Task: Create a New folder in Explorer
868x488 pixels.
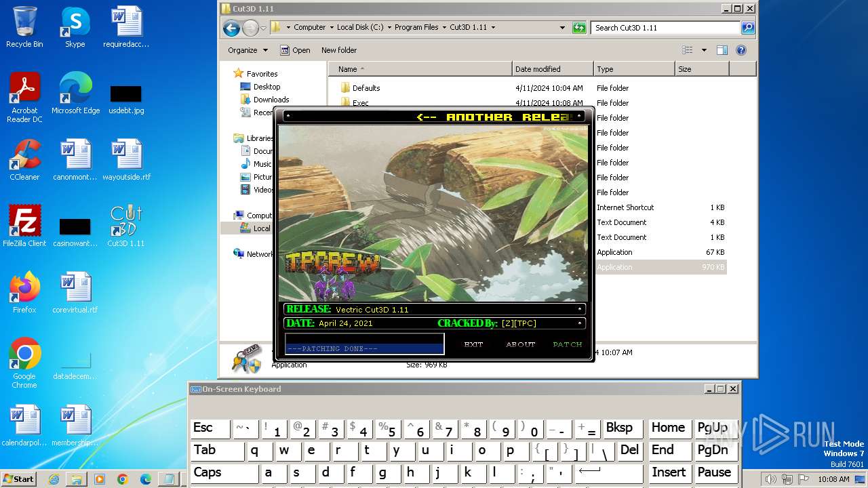Action: coord(339,50)
